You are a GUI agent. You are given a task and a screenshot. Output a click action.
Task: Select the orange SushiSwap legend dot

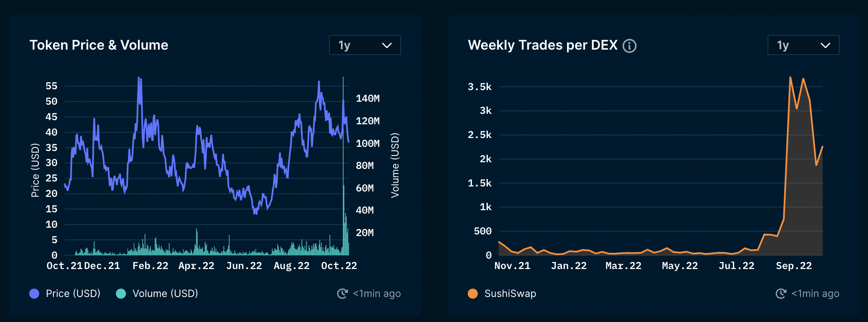point(473,294)
